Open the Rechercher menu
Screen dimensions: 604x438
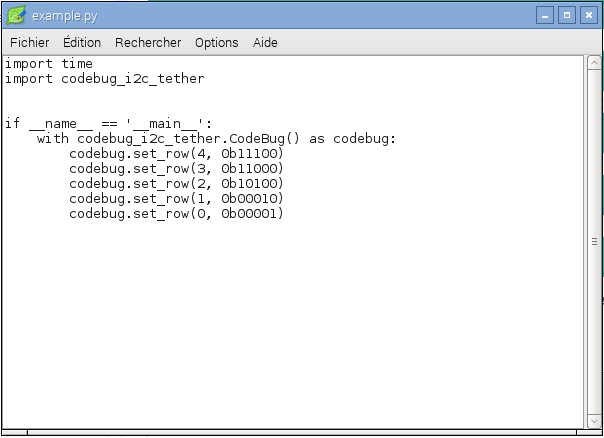148,42
